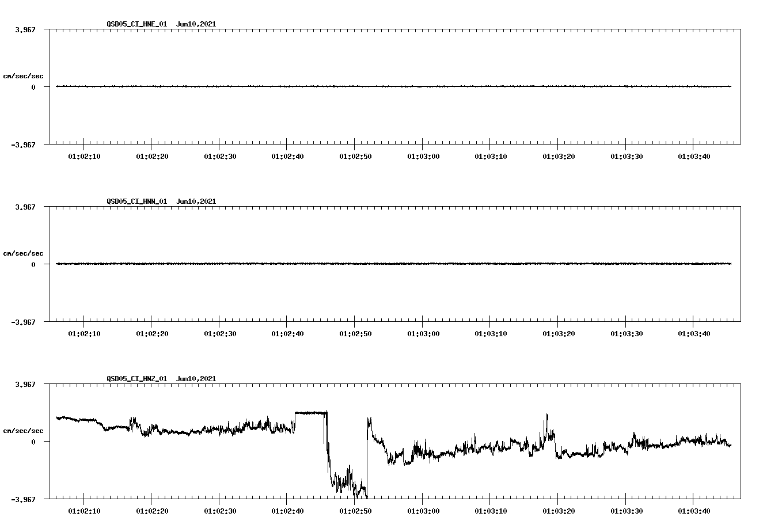Click the 01:02:50 label under HNZ plot

[x=355, y=511]
